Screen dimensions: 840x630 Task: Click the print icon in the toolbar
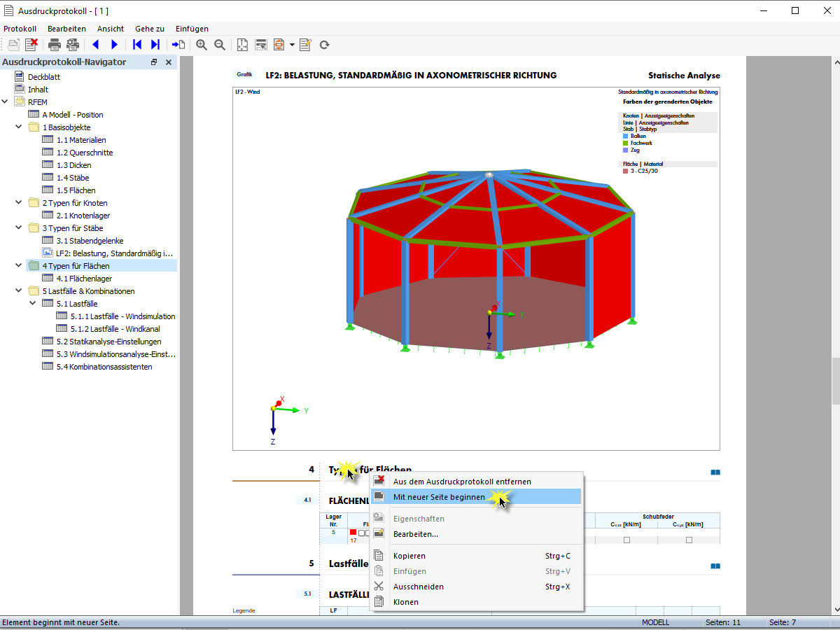55,45
